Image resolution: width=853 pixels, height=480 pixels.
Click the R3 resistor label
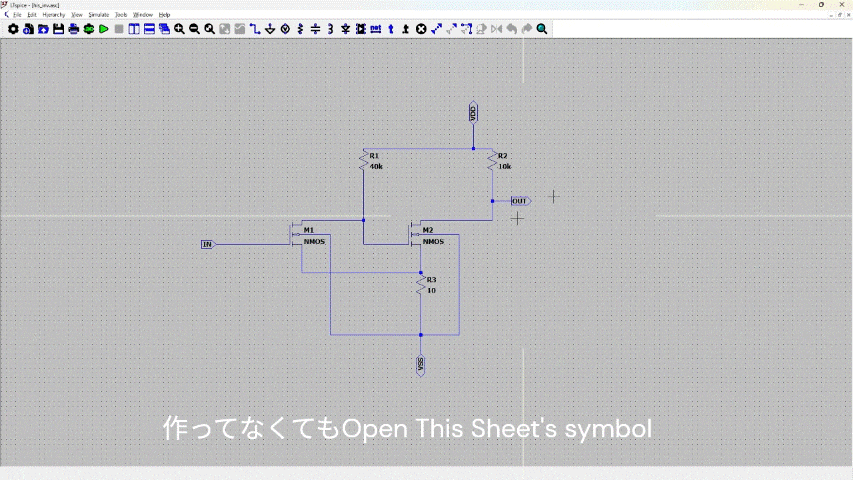[x=431, y=280]
